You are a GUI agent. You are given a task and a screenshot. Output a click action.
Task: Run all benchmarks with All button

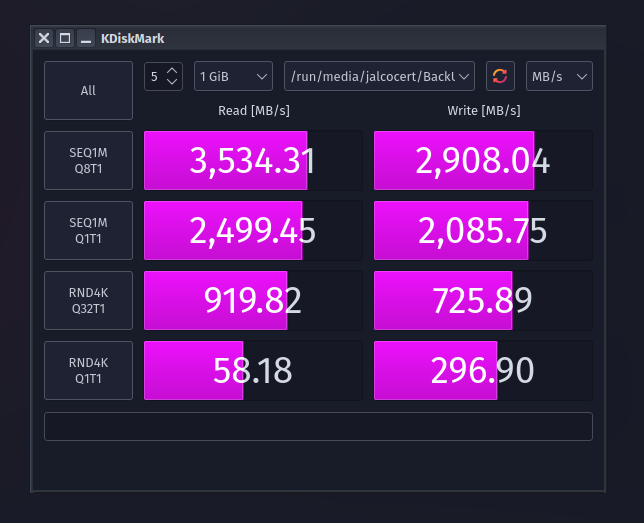(88, 90)
